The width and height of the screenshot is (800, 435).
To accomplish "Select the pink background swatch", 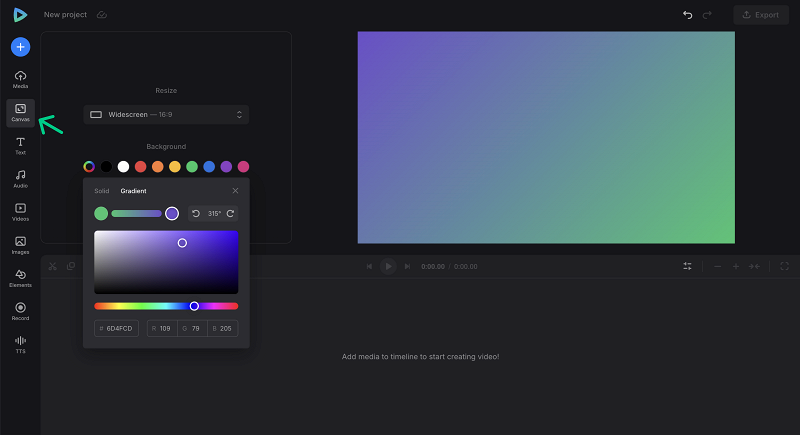I will click(x=243, y=167).
